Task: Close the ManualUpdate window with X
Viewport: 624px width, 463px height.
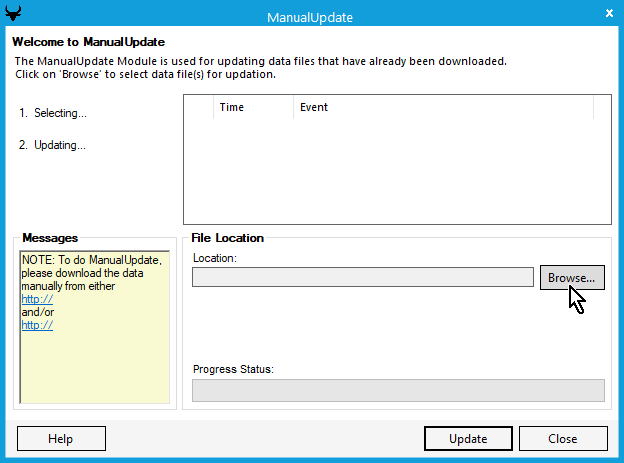Action: (610, 14)
